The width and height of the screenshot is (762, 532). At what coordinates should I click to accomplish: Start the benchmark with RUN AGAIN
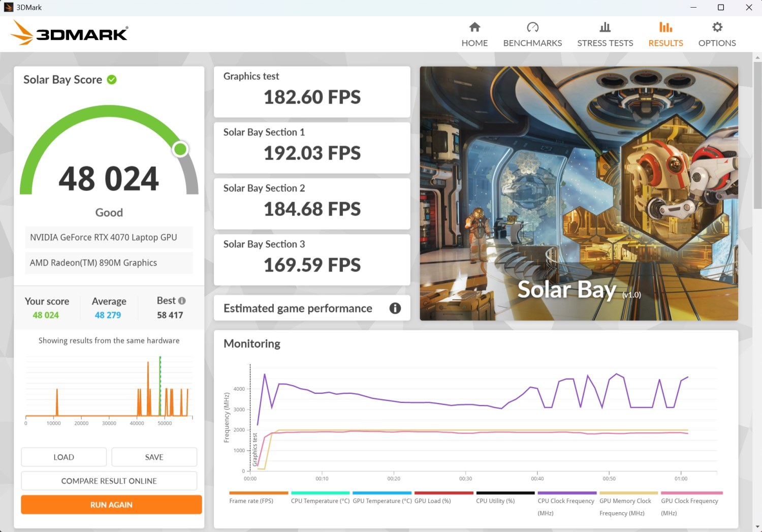click(111, 505)
